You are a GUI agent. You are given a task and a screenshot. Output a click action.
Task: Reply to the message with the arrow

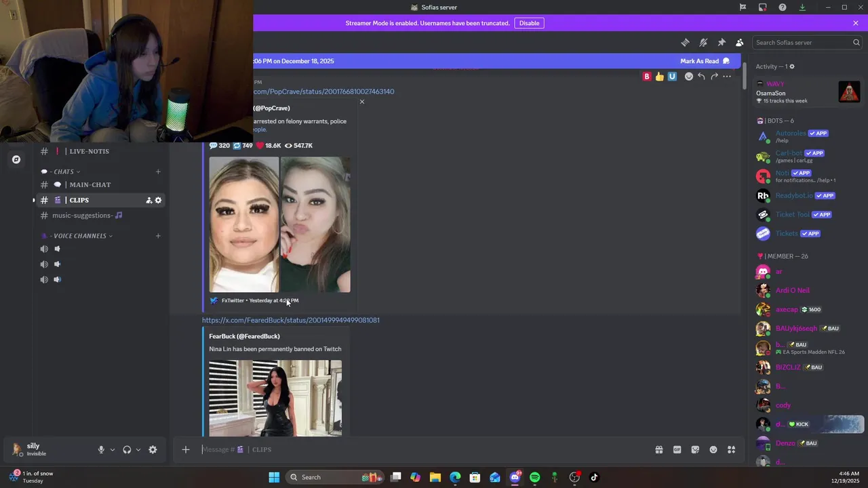click(701, 77)
